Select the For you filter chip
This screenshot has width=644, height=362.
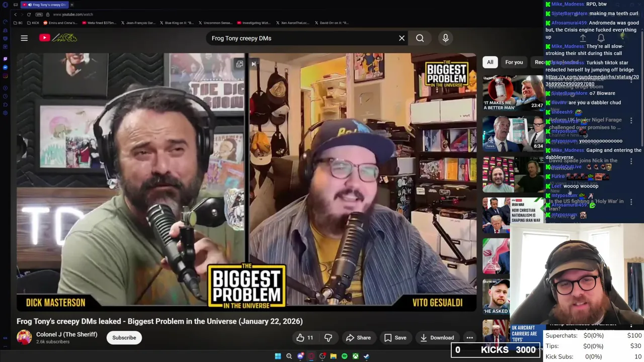tap(514, 62)
